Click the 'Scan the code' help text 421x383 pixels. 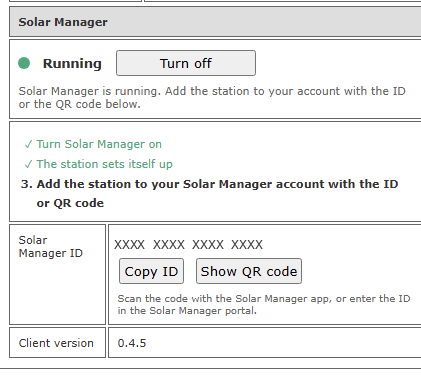pos(264,304)
